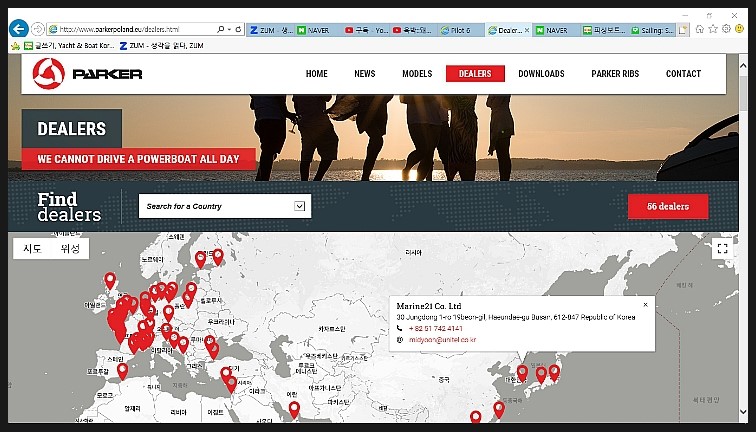
Task: Click the phone number +82 51 742 4141
Action: pos(435,328)
